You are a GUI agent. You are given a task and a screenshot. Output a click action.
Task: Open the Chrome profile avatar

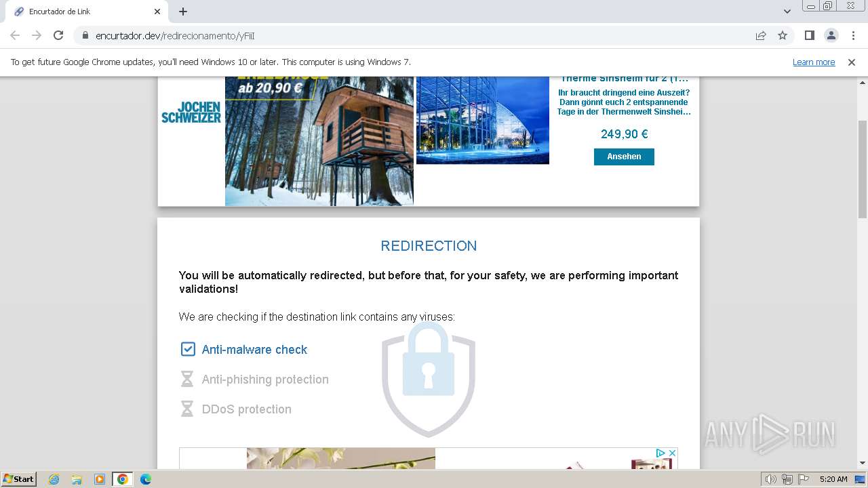point(831,35)
